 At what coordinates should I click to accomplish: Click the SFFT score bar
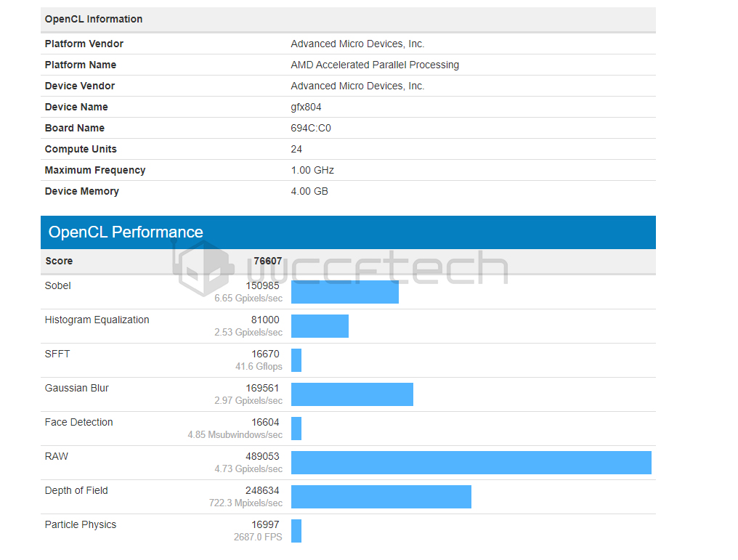[296, 360]
